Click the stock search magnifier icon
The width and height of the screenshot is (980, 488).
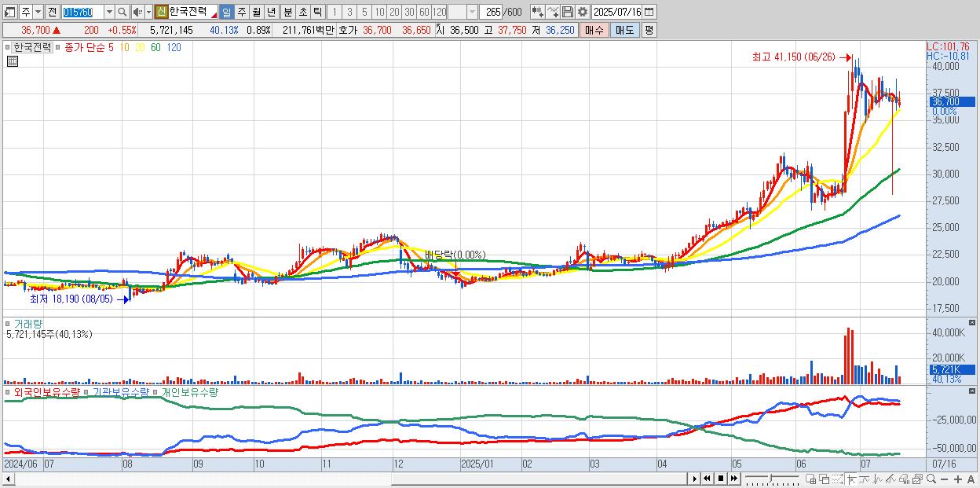click(x=122, y=12)
